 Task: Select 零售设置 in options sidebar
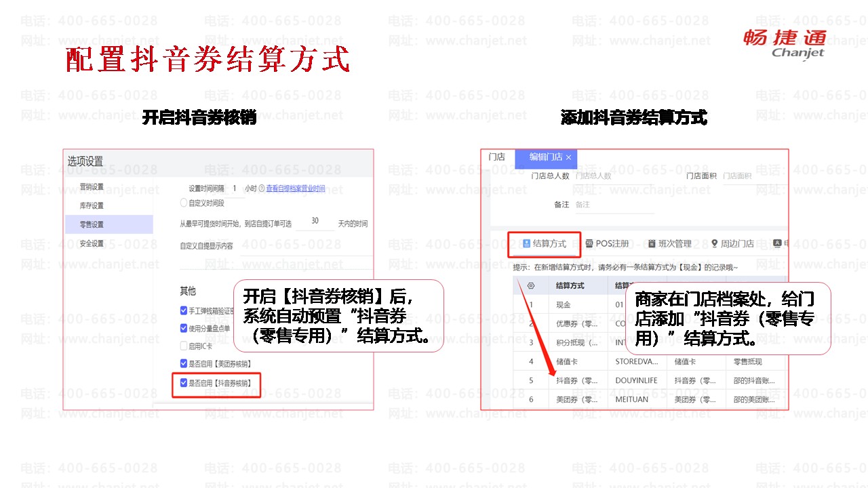pyautogui.click(x=109, y=224)
